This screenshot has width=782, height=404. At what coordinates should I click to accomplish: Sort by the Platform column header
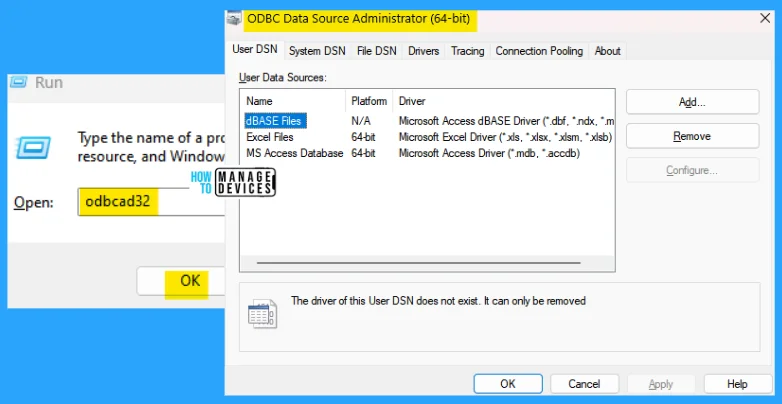point(369,101)
